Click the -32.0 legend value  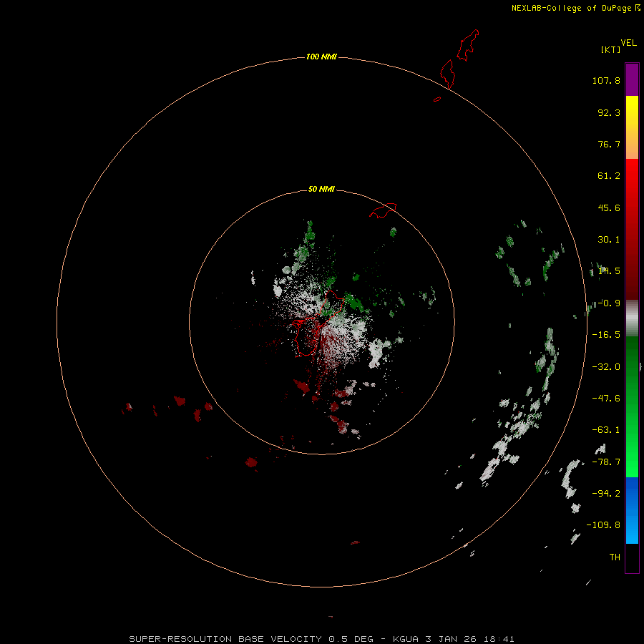point(606,367)
